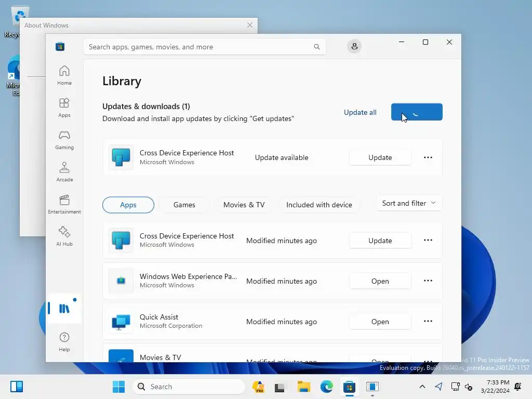Screen dimensions: 532x399
Task: Select the Library icon in sidebar
Action: pos(64,309)
